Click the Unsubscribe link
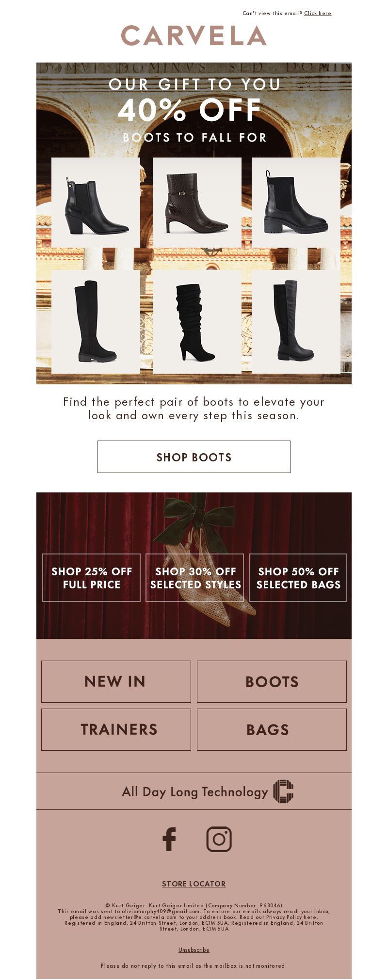This screenshot has width=388, height=980. 194,949
